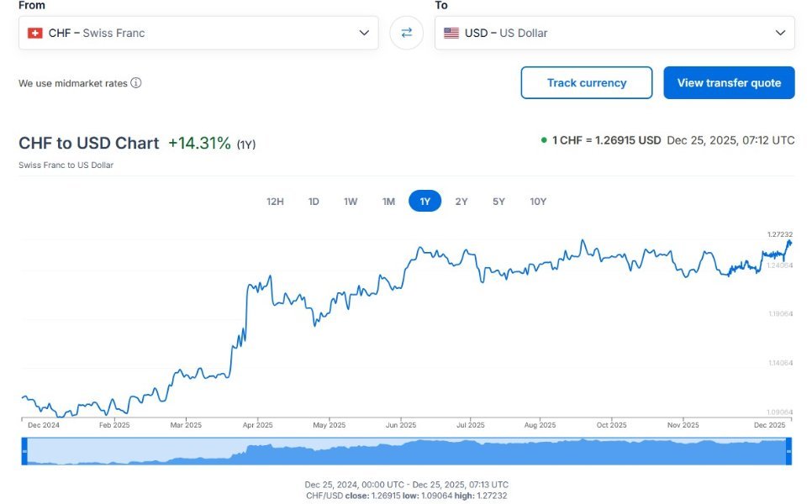Select the 1Y time range

pyautogui.click(x=425, y=202)
